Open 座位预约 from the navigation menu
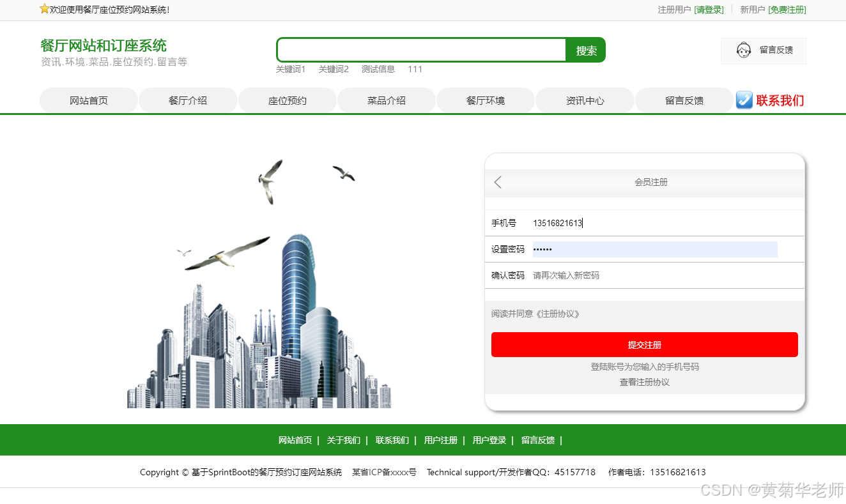 tap(287, 100)
